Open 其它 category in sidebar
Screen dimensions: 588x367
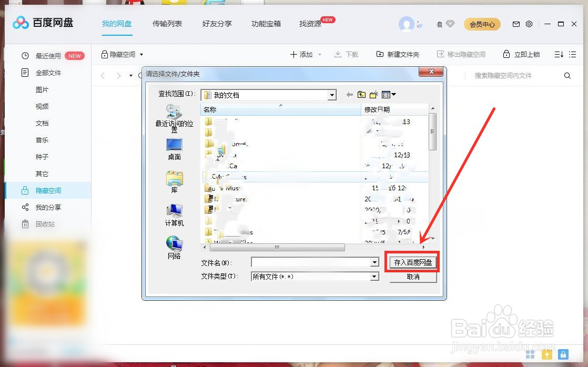42,174
